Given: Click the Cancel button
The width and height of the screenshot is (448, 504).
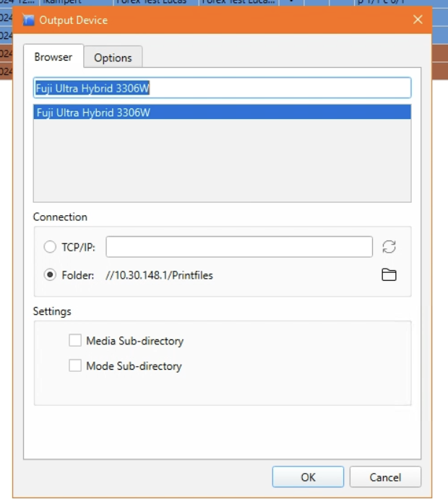Looking at the screenshot, I should tap(385, 477).
